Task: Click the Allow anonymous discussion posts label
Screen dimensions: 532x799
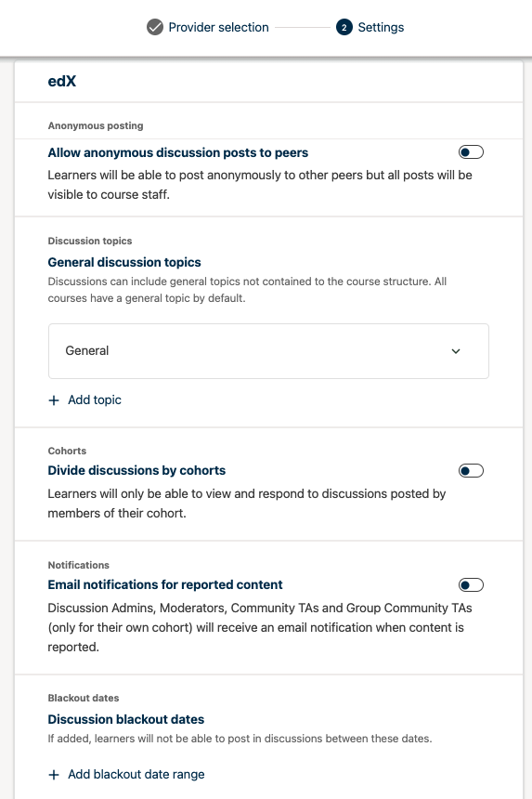Action: [x=177, y=152]
